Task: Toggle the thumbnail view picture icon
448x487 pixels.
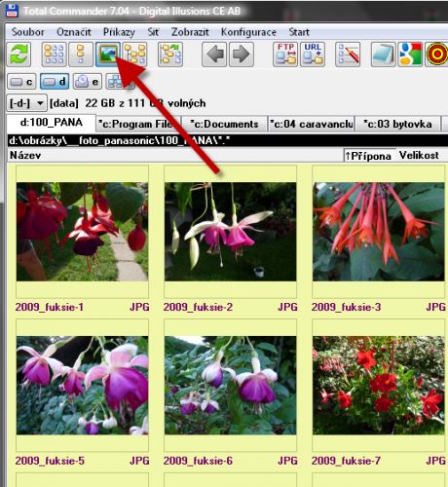Action: tap(108, 55)
